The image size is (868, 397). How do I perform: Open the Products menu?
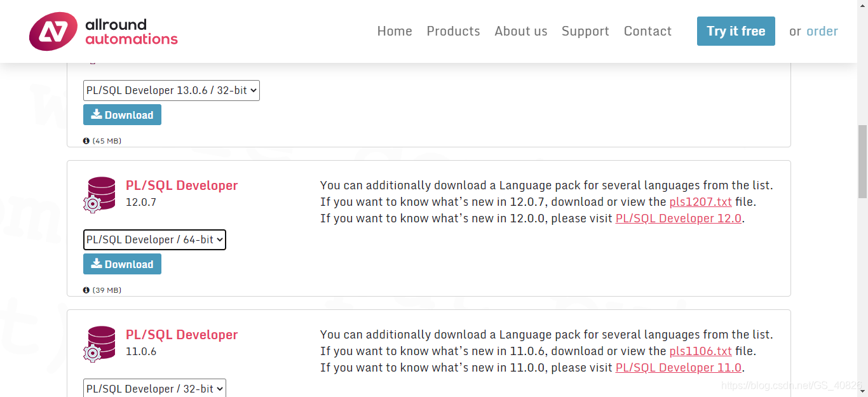[453, 30]
